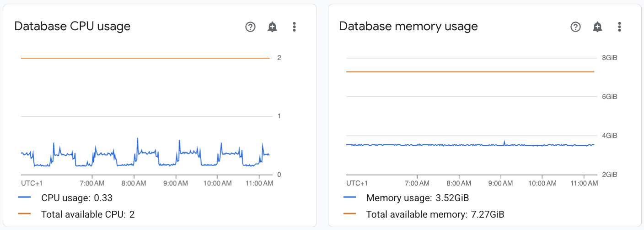Create alert on Database CPU usage chart
Screen dimensions: 644x230
click(272, 27)
